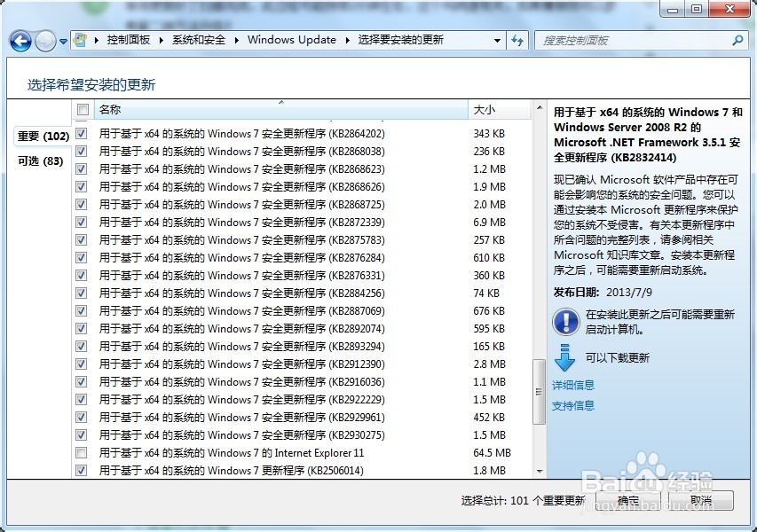The image size is (757, 532).
Task: Click the refresh icon in the address bar
Action: coord(516,40)
